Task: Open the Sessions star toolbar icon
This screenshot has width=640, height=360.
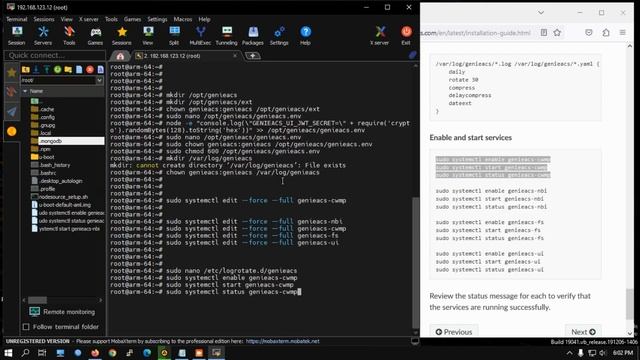Action: [122, 36]
